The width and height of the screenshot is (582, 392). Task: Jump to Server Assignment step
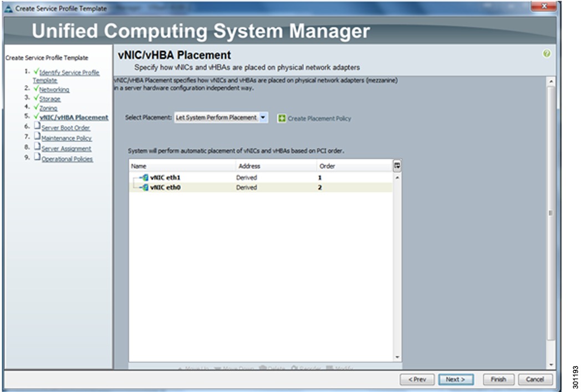pyautogui.click(x=66, y=149)
